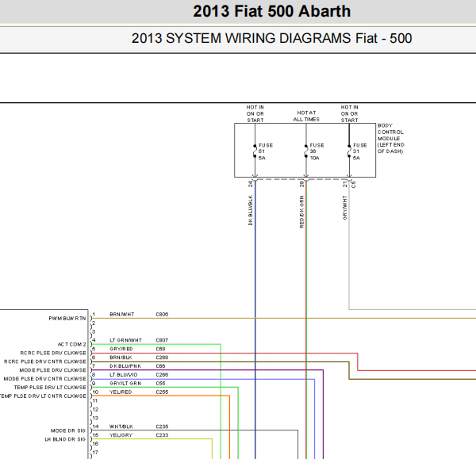Click the 'LH BLND DR SIG' pin label
The width and height of the screenshot is (476, 459).
(x=65, y=439)
